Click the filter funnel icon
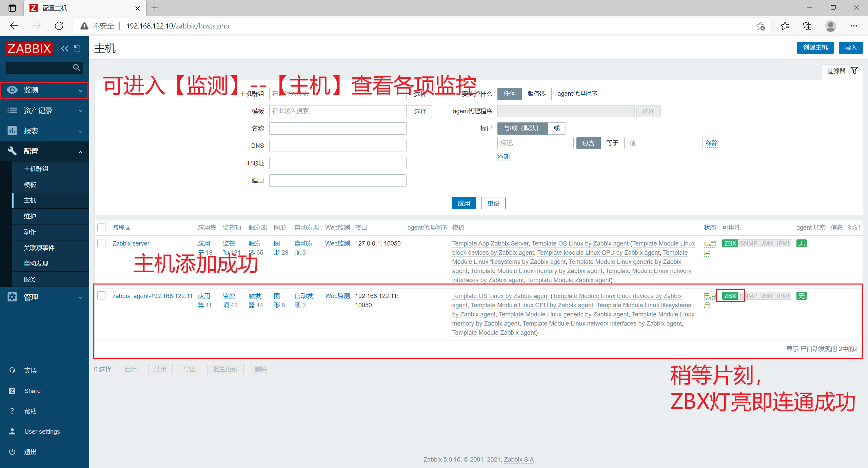 point(854,71)
